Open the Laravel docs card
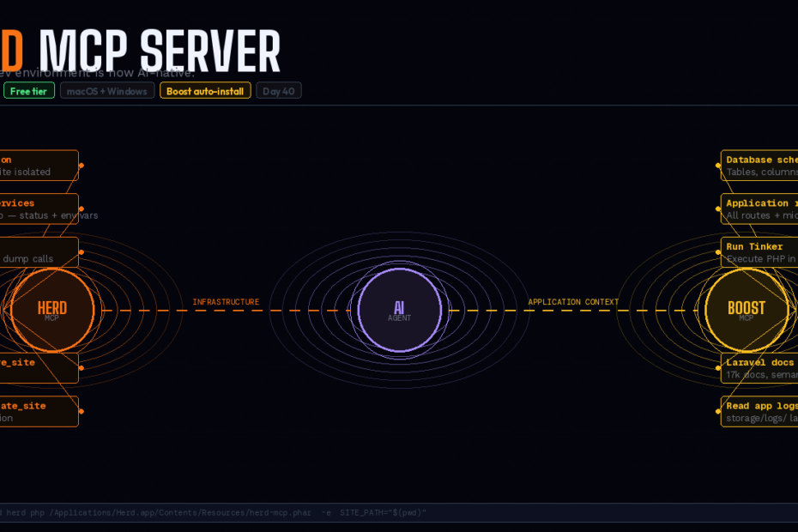 point(760,368)
